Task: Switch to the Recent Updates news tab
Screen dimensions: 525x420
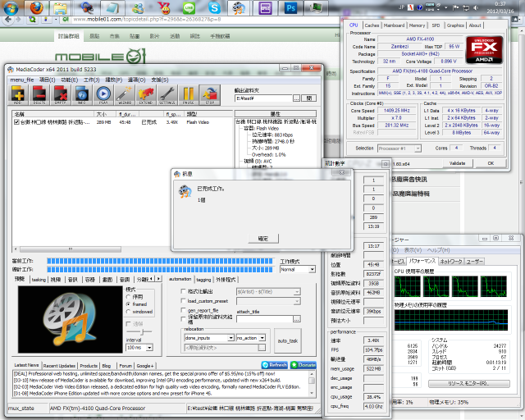Action: [59, 366]
